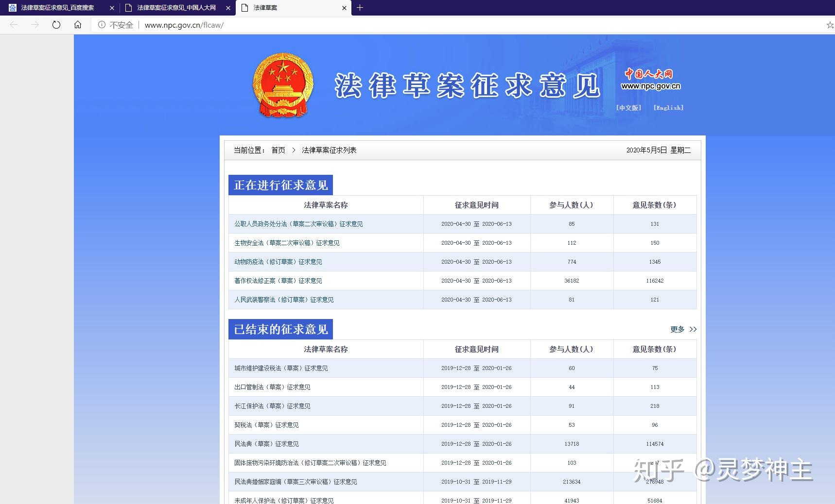Open 长江保护法（草案）link

(272, 406)
